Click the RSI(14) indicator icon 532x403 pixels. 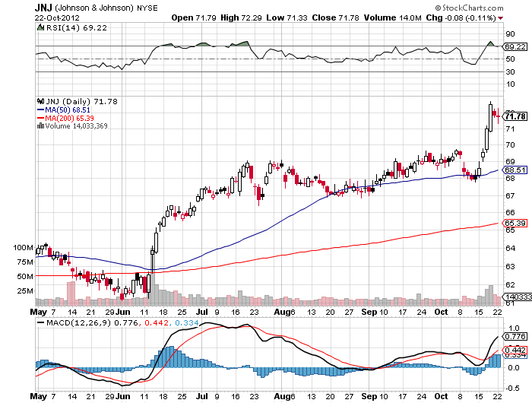point(40,28)
